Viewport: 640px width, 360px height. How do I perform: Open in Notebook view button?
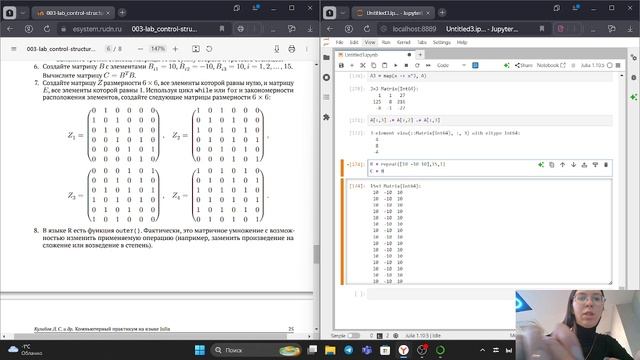551,65
